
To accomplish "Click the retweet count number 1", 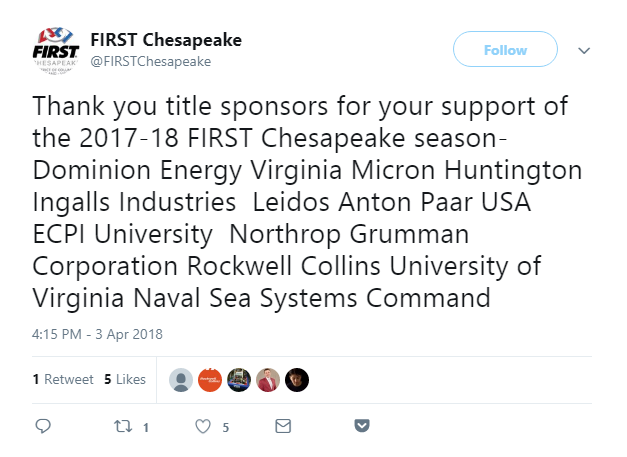I will click(x=146, y=428).
